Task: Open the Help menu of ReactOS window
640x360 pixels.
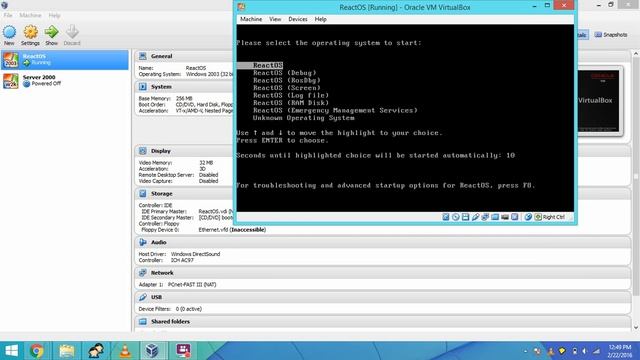Action: click(320, 19)
